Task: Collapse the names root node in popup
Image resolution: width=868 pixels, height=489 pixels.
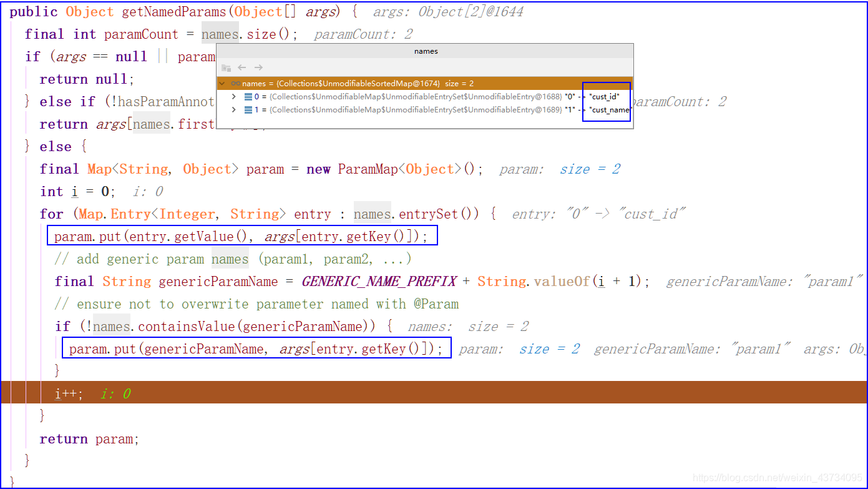Action: (x=222, y=84)
